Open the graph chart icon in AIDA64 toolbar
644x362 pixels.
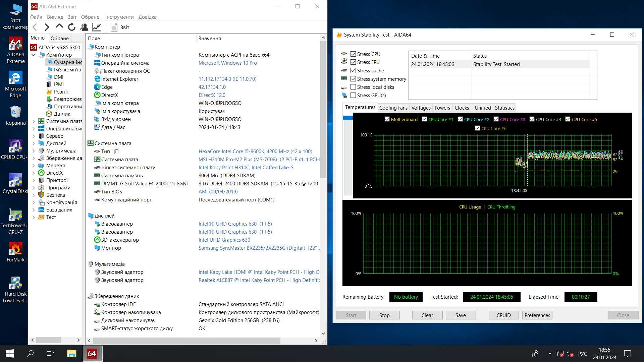click(x=97, y=27)
